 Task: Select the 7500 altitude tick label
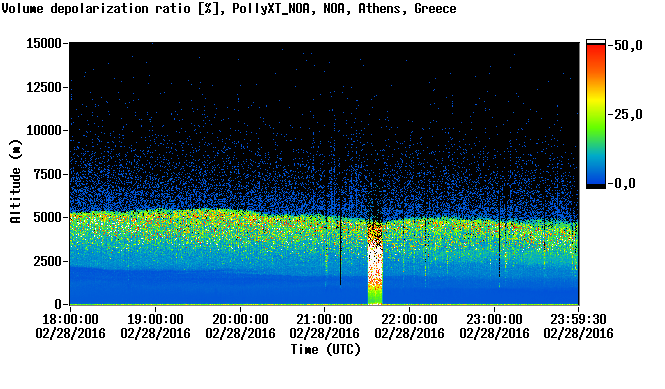tap(47, 174)
